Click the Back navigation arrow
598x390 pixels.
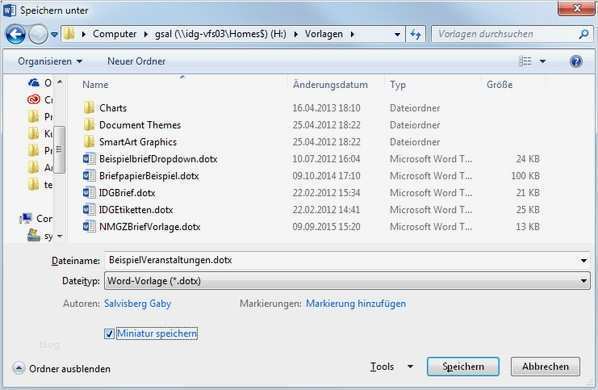point(16,34)
